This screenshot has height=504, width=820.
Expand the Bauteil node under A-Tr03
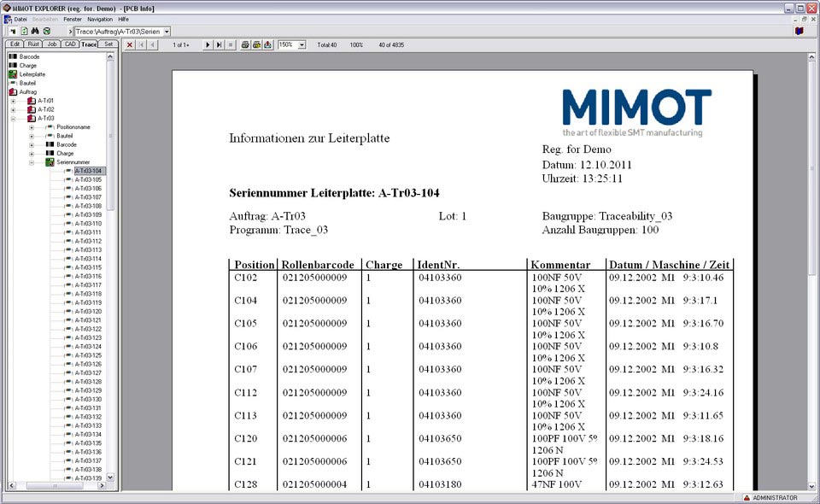click(x=32, y=136)
